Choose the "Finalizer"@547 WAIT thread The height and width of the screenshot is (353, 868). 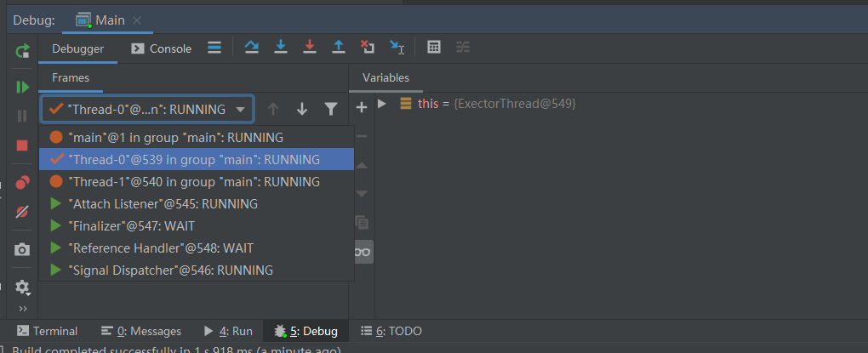[197, 226]
